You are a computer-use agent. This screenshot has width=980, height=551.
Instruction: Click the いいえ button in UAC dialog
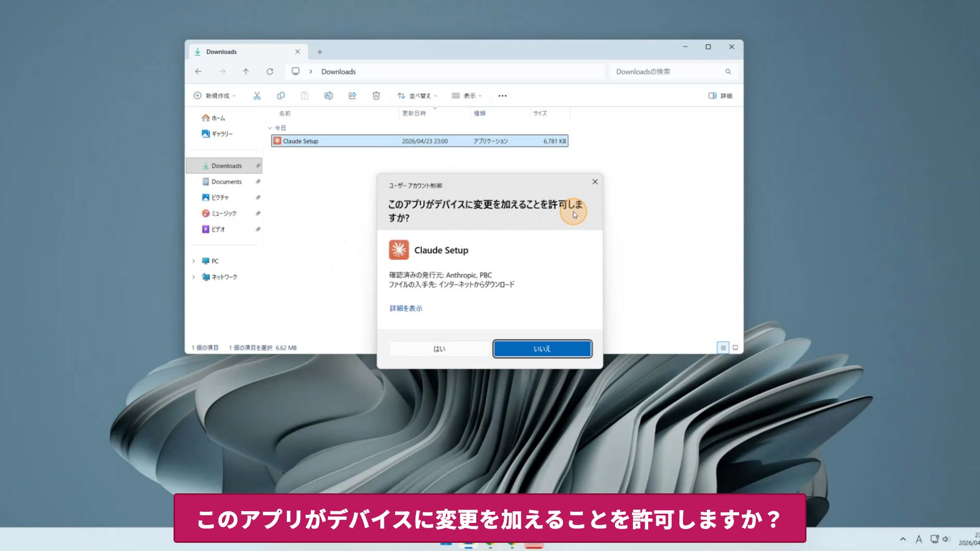[x=542, y=349]
